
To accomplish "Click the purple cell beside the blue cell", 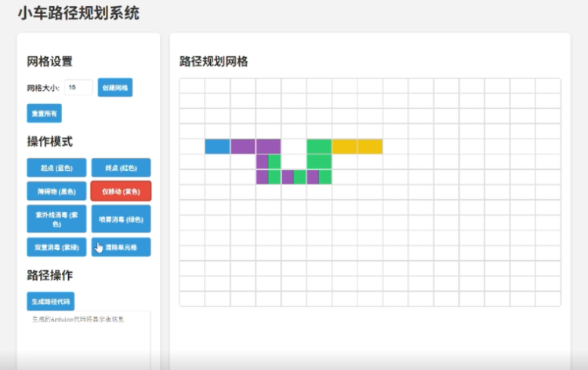I will point(242,147).
